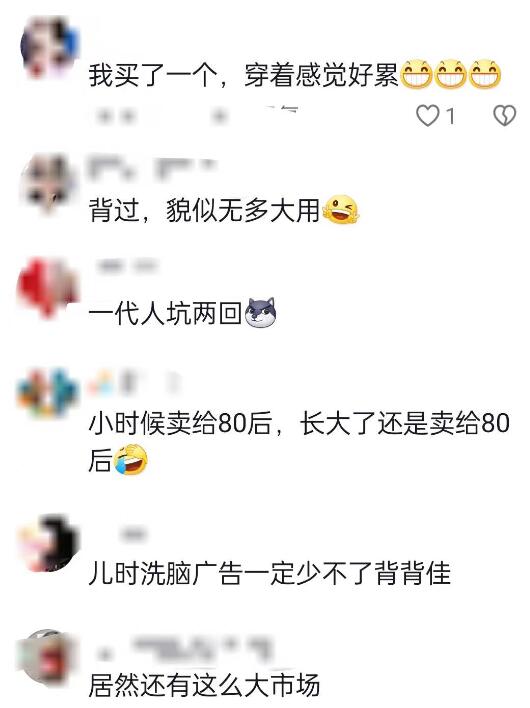Viewport: 530px width, 708px height.
Task: Select comment 一代人坑两回
Action: click(x=182, y=312)
